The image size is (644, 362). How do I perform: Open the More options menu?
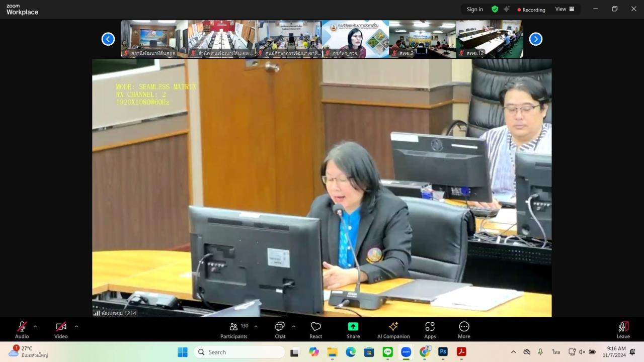tap(464, 330)
